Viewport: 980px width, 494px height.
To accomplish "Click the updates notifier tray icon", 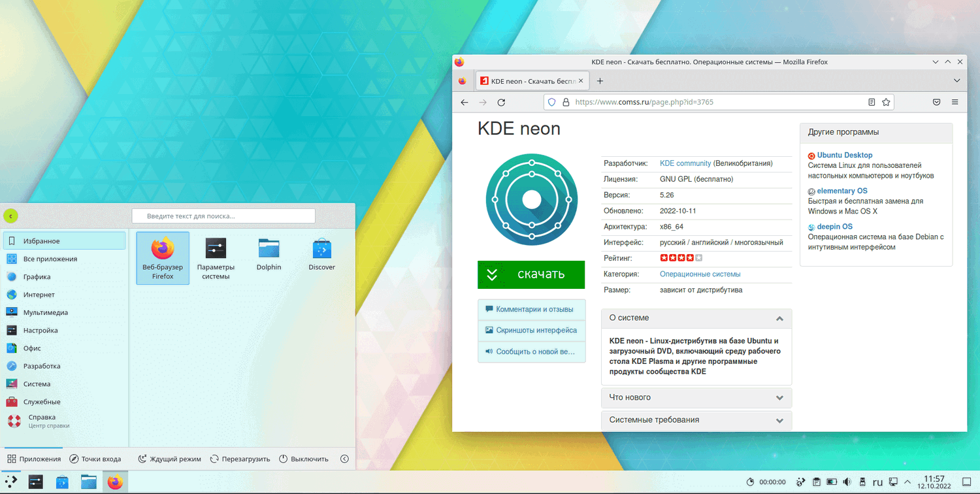I will (801, 482).
